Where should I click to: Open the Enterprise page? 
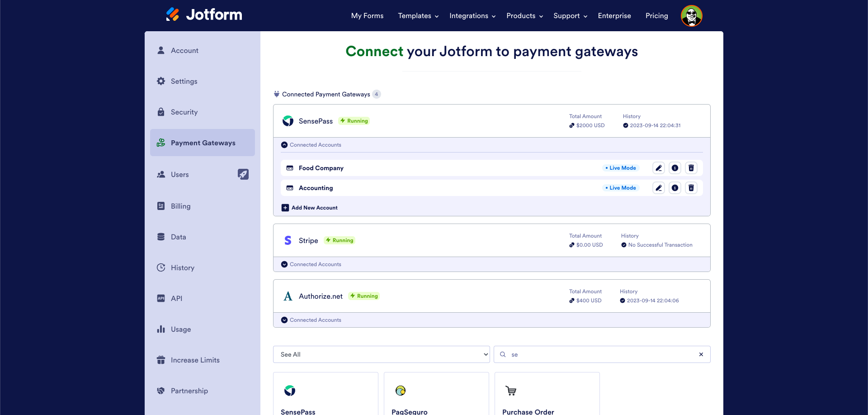click(614, 16)
